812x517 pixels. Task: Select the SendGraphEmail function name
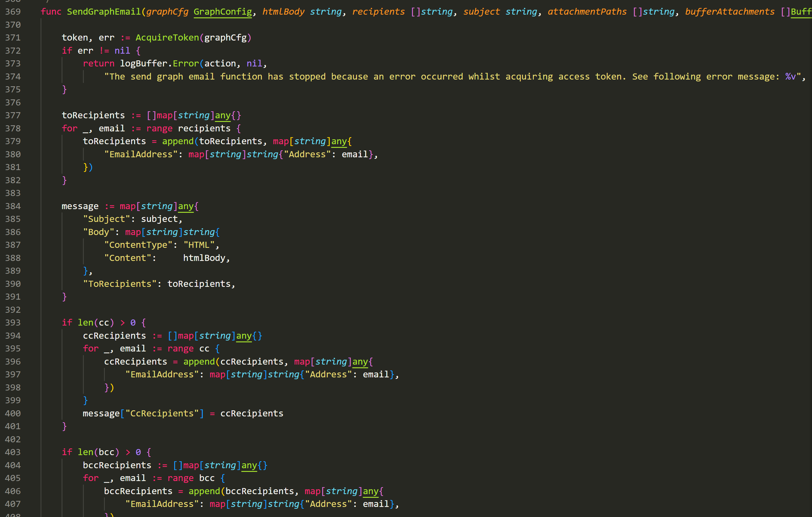(x=104, y=12)
